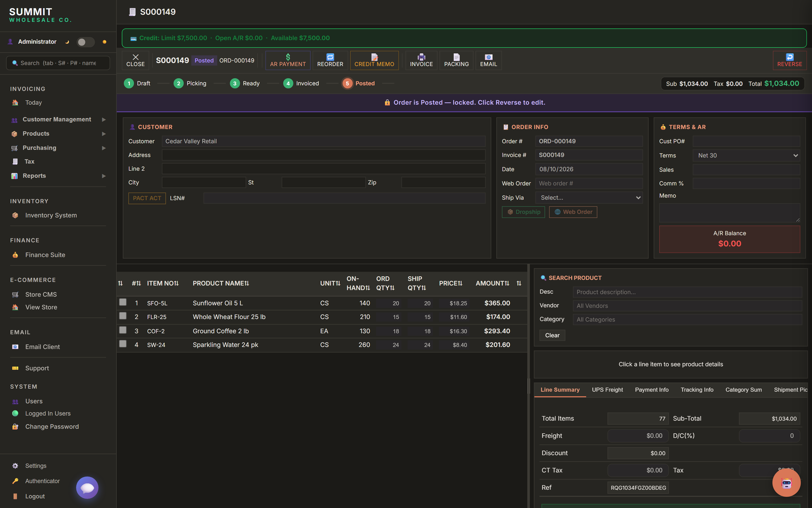Check the Sparkling Water 24 pk row checkbox
The width and height of the screenshot is (812, 508).
click(123, 344)
